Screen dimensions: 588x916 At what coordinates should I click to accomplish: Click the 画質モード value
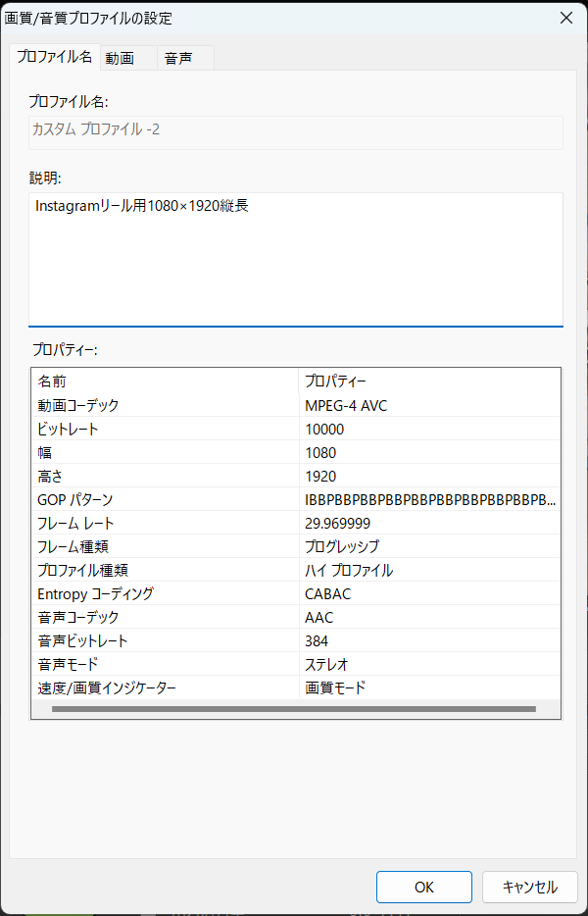334,687
